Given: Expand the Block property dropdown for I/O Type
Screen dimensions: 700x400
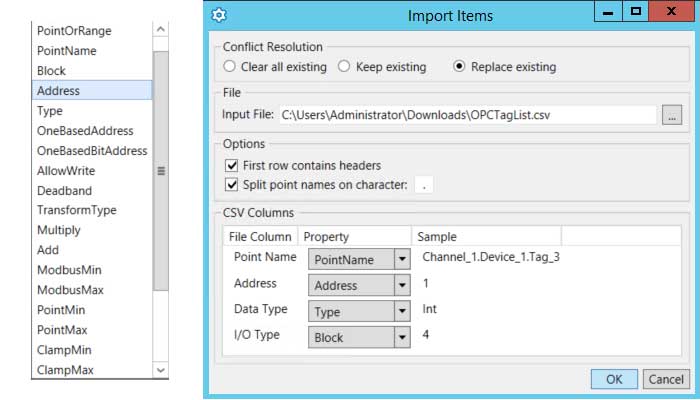Looking at the screenshot, I should coord(401,338).
